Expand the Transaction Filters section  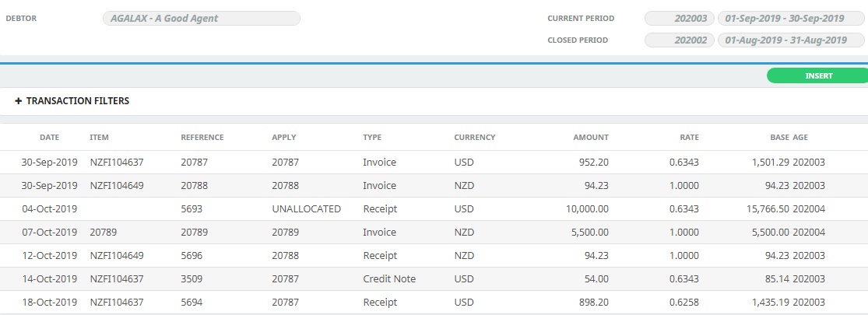pos(72,101)
